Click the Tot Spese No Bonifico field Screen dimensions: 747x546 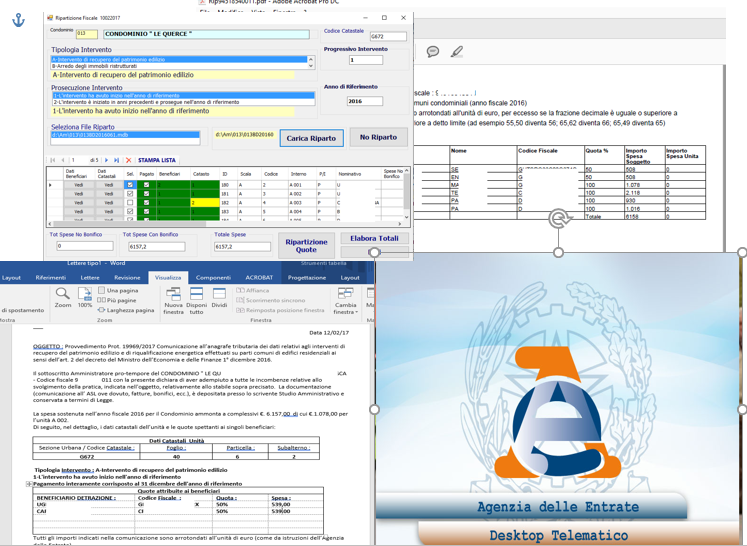pos(85,246)
